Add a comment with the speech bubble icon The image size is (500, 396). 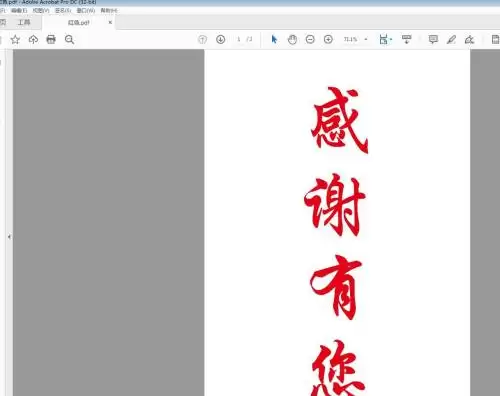pyautogui.click(x=433, y=39)
